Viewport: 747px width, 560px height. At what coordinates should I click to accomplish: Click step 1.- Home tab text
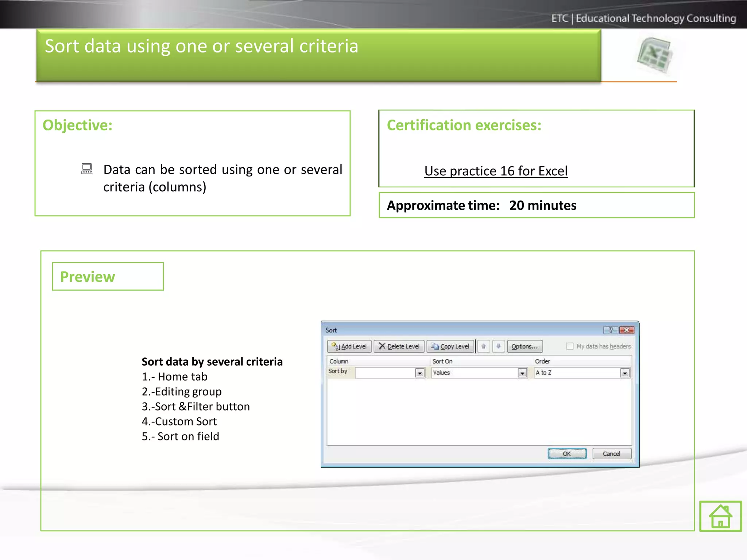(x=175, y=377)
